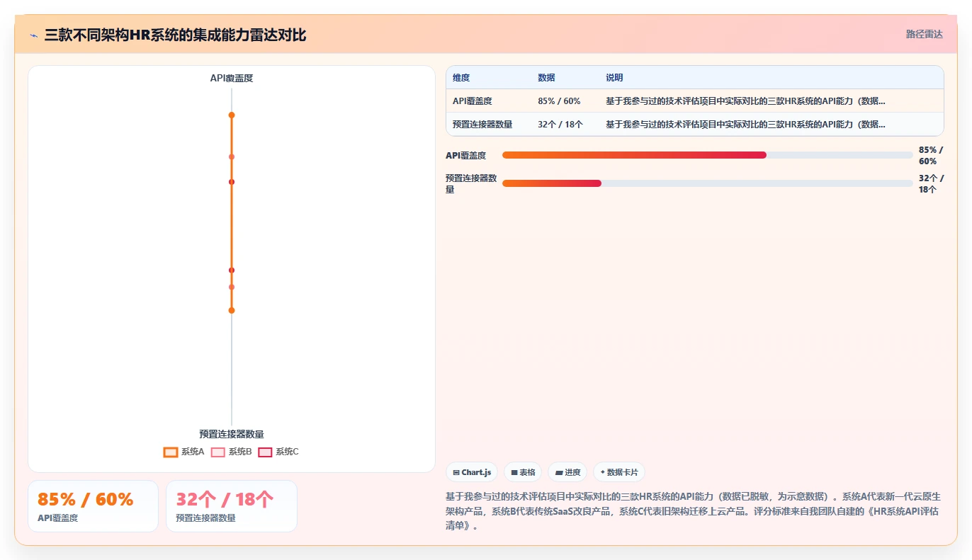
Task: Select the Chart.js tag chip
Action: [472, 472]
